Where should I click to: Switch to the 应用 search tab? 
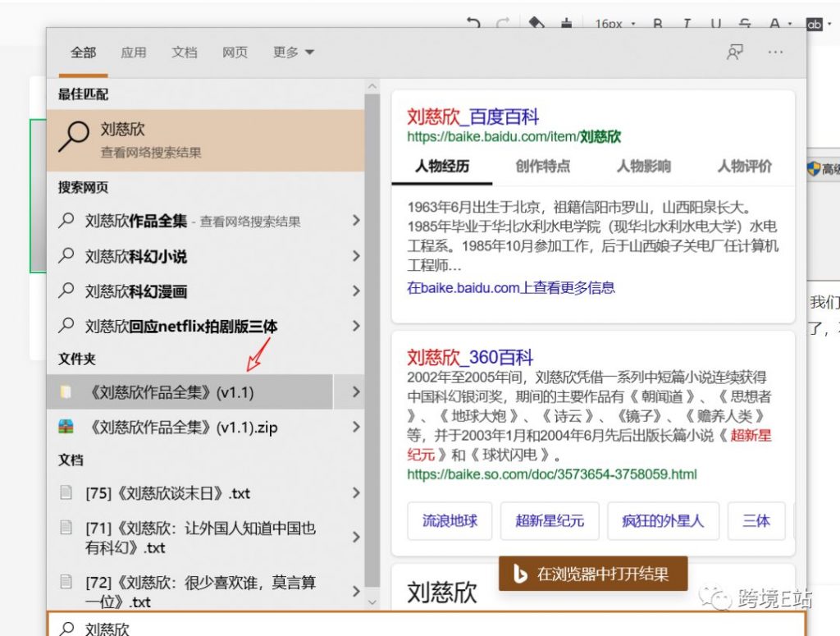[x=134, y=52]
